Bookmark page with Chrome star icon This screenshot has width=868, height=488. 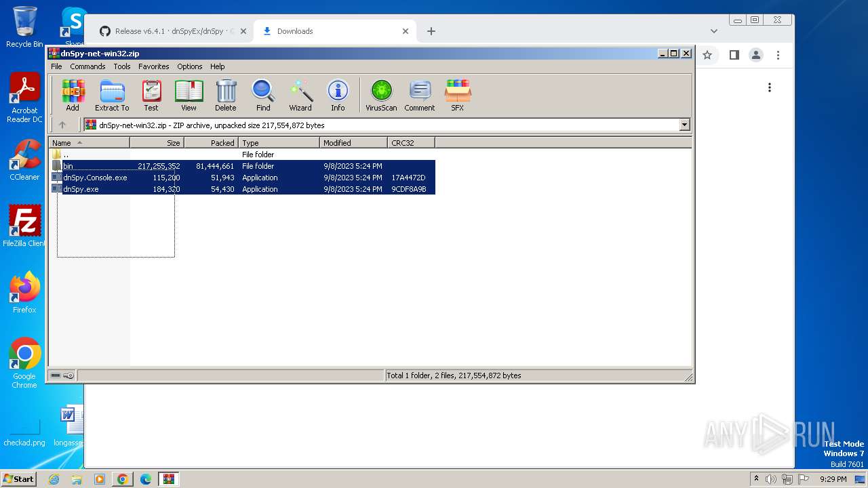click(707, 55)
